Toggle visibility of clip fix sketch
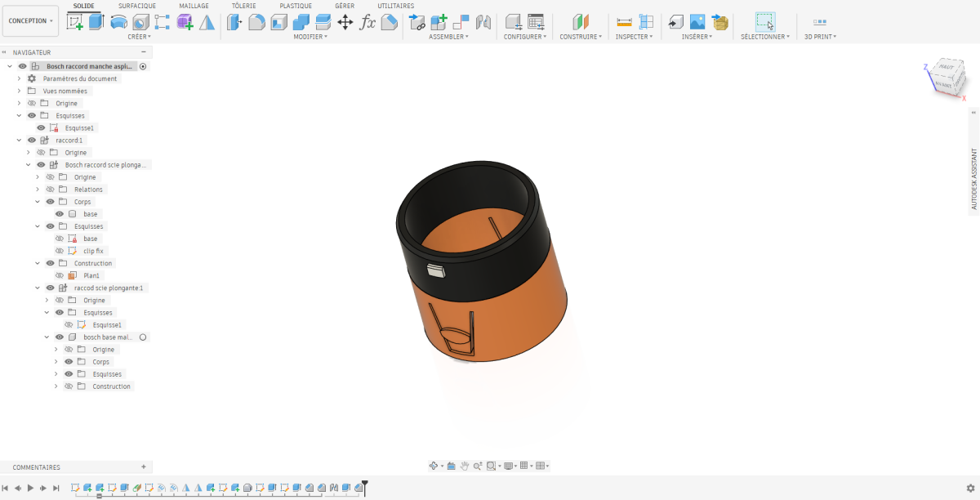The image size is (980, 500). (60, 251)
